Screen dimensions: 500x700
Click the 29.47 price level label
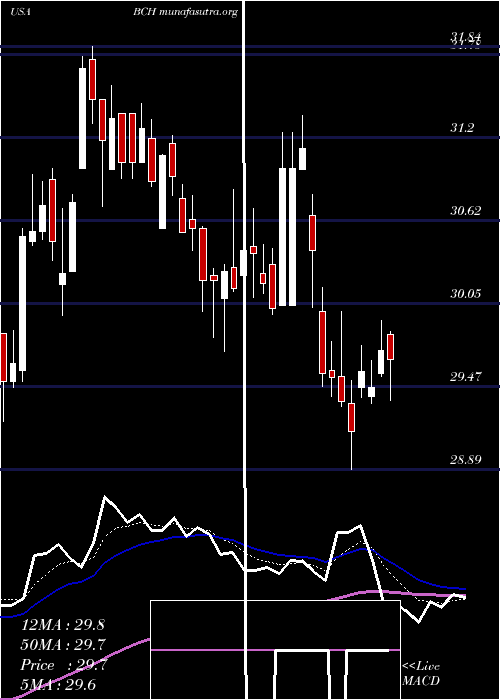(x=466, y=377)
